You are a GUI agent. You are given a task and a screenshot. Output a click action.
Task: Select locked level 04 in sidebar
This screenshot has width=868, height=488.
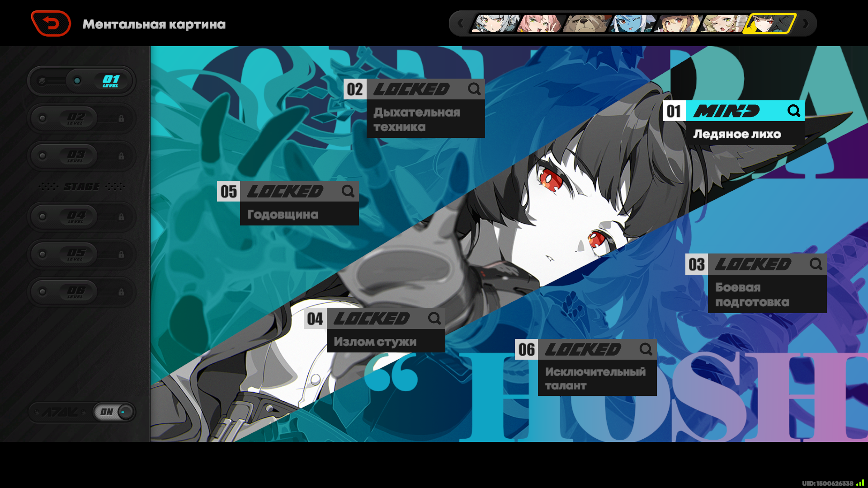82,217
